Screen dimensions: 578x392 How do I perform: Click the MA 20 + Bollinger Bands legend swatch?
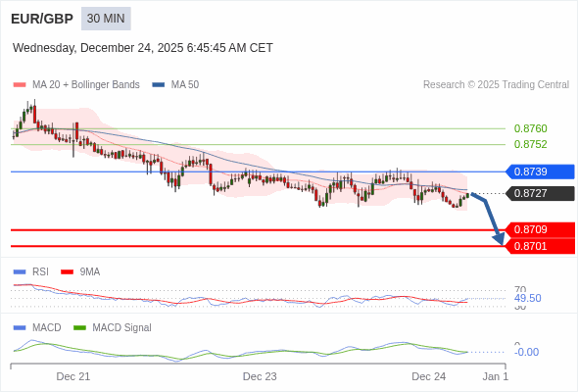click(20, 85)
